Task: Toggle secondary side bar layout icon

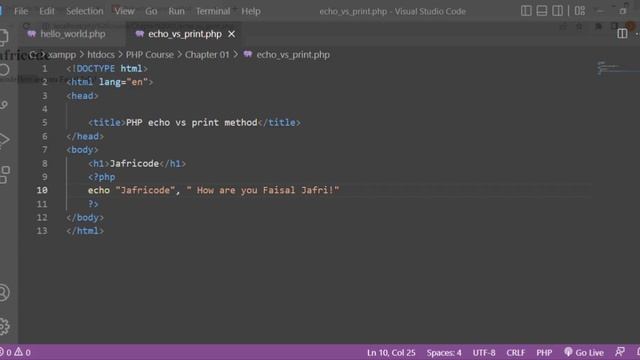Action: click(557, 11)
